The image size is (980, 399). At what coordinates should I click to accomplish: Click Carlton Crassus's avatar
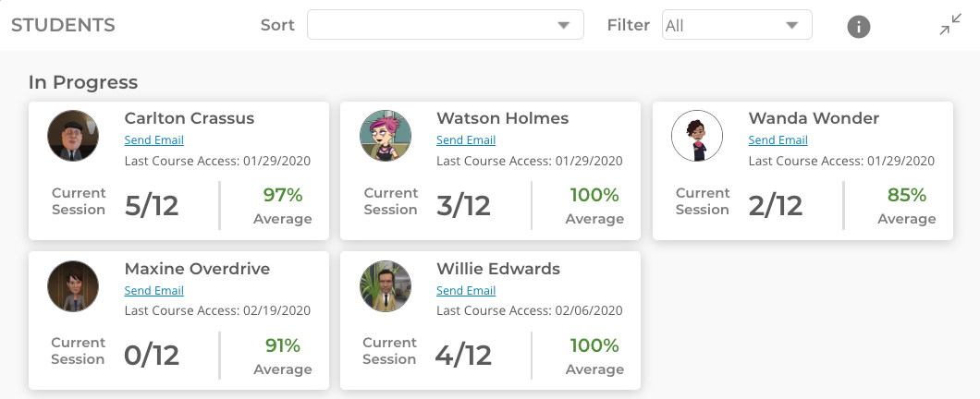[73, 136]
